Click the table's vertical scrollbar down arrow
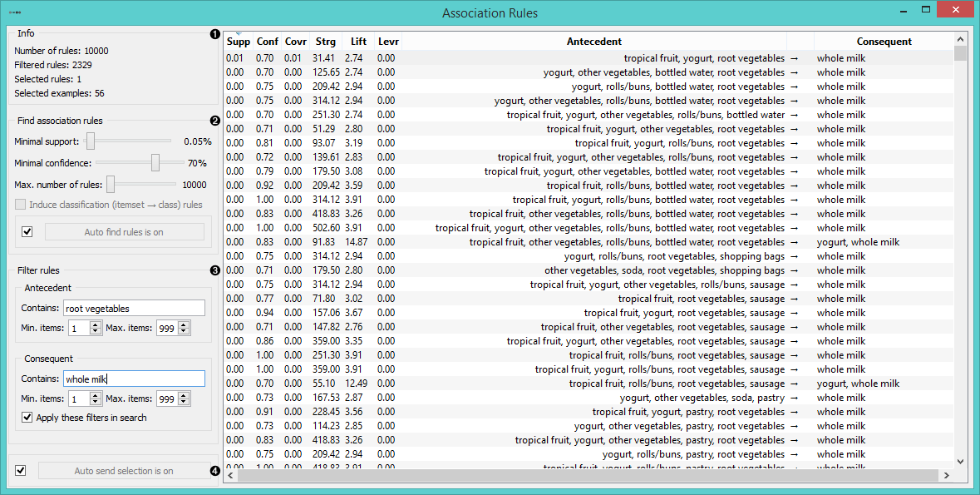 point(961,461)
